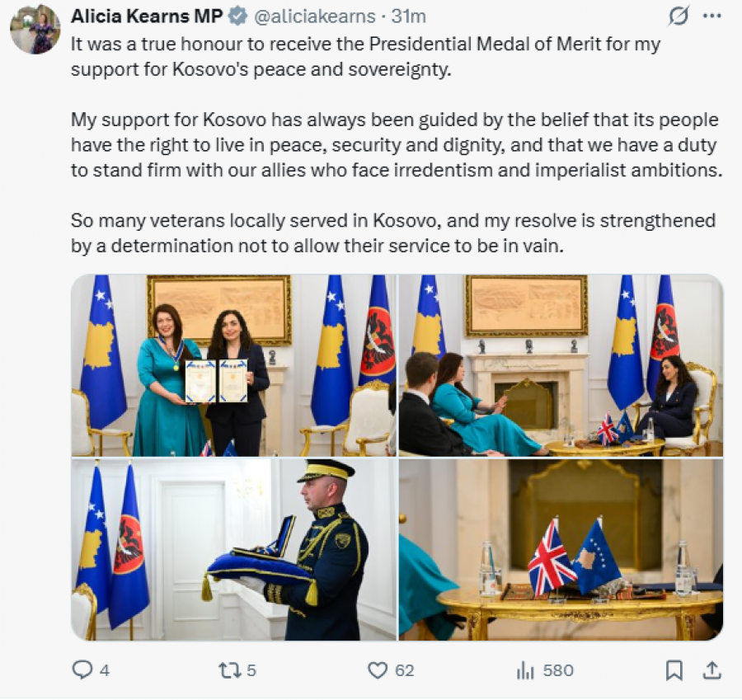Open photo of two women holding certificates
The height and width of the screenshot is (700, 742).
233,365
